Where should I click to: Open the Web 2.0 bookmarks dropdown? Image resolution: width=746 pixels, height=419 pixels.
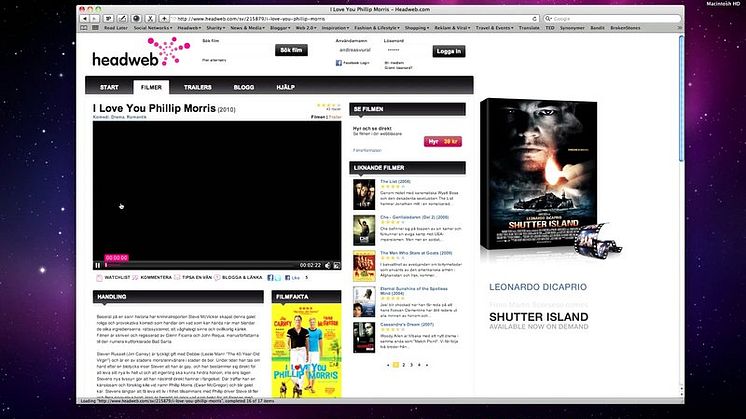(x=306, y=28)
